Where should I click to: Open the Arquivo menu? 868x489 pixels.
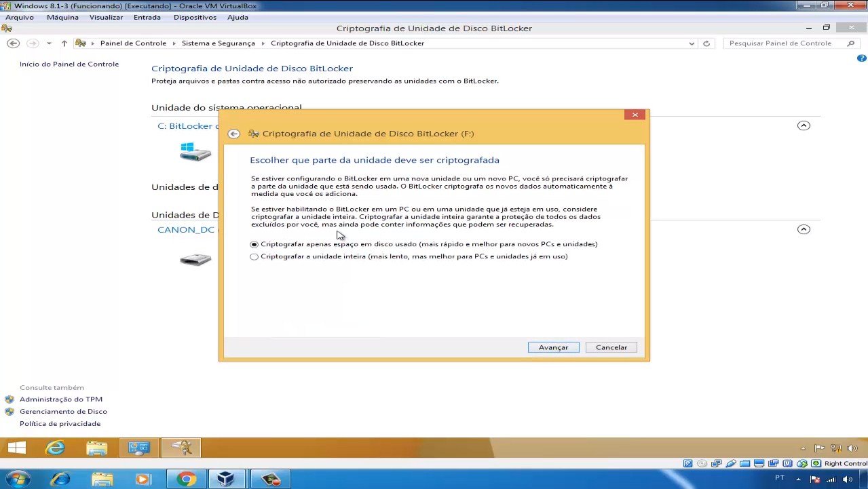click(x=20, y=17)
